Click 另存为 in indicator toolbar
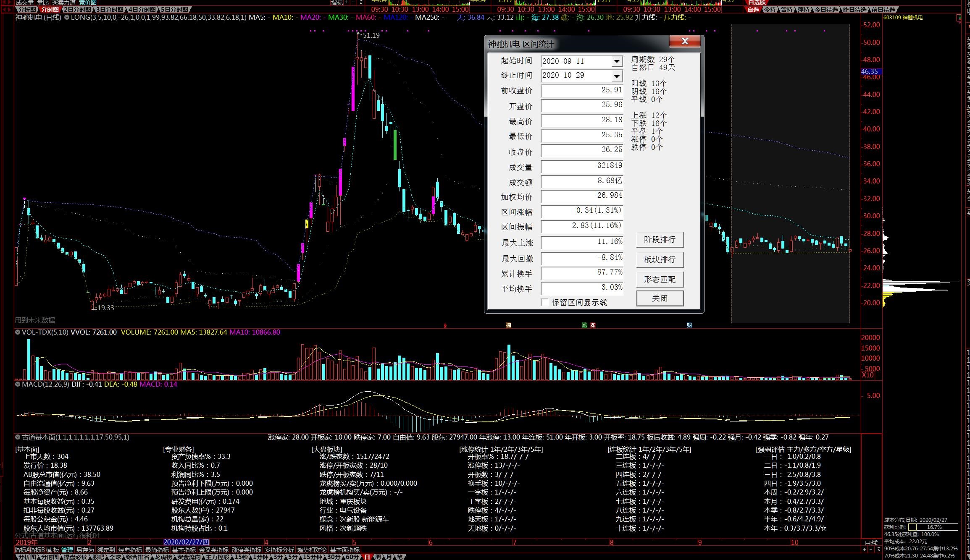Image resolution: width=970 pixels, height=560 pixels. click(85, 550)
